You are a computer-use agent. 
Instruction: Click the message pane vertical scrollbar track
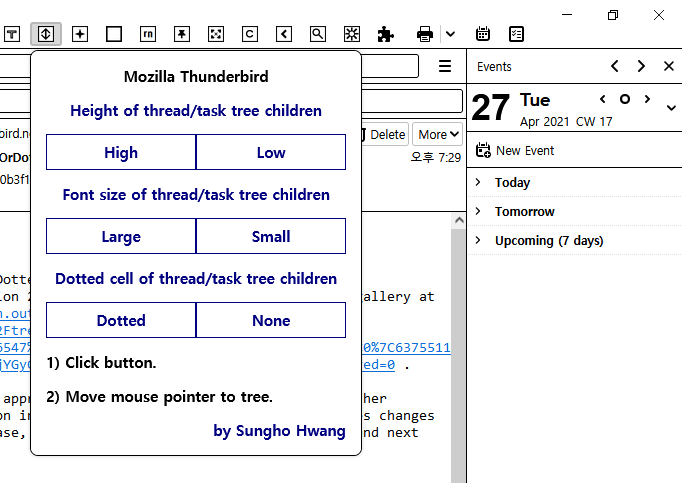[x=458, y=355]
